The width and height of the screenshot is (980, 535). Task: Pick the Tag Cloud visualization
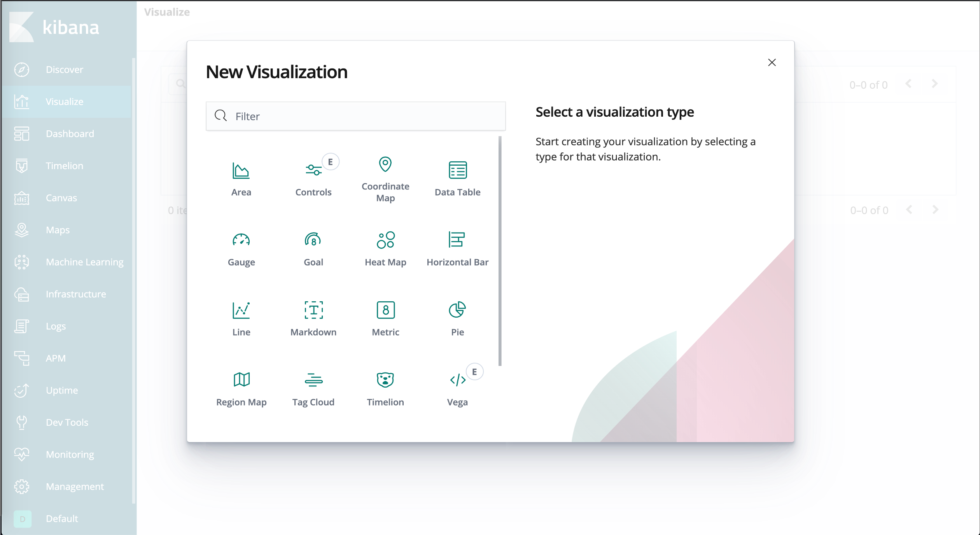click(x=313, y=389)
